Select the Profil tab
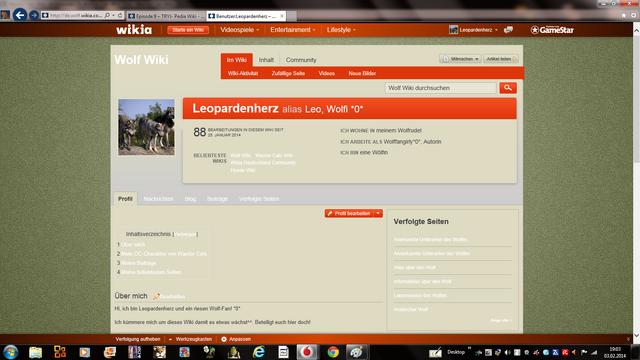640x360 pixels. tap(125, 199)
